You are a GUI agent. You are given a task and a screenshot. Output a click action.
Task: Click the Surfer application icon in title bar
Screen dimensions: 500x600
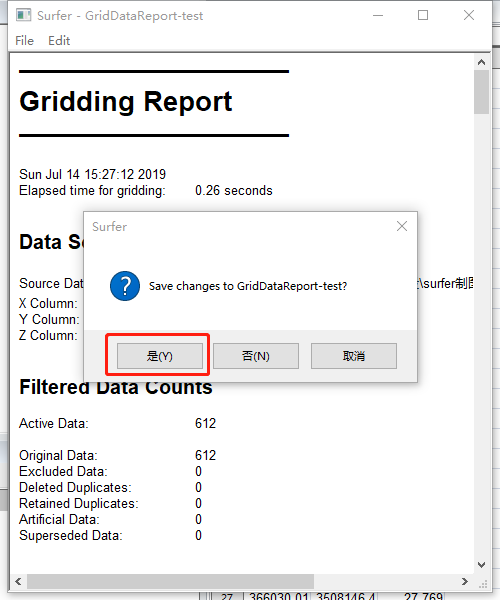(x=23, y=15)
